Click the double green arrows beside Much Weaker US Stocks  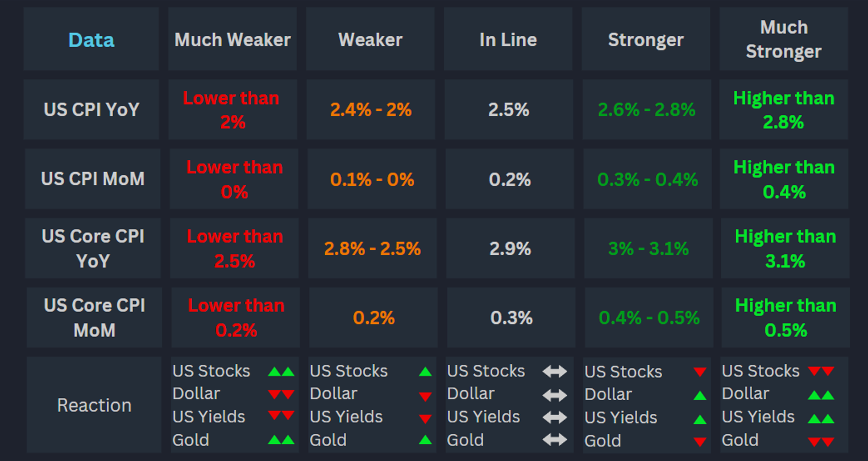(x=281, y=372)
